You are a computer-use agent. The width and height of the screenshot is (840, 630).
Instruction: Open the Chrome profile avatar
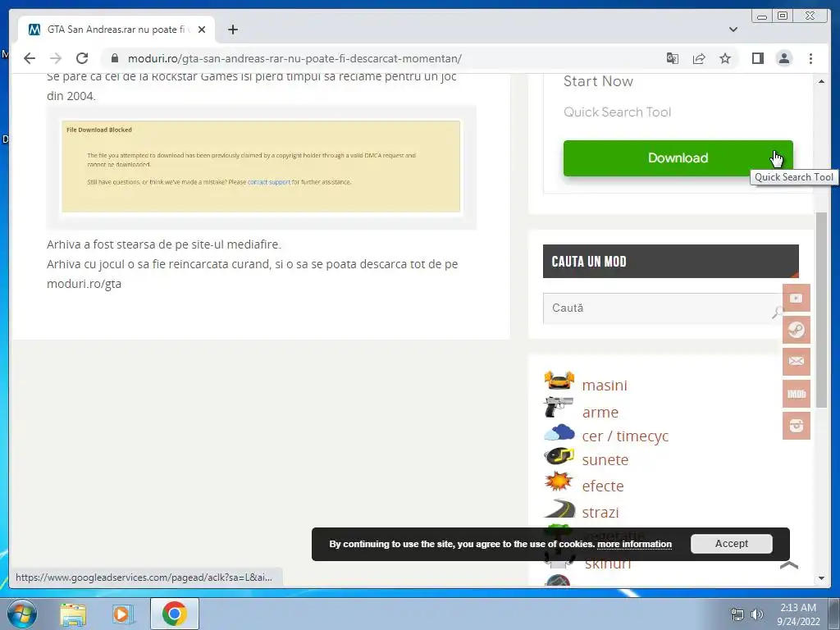coord(783,58)
